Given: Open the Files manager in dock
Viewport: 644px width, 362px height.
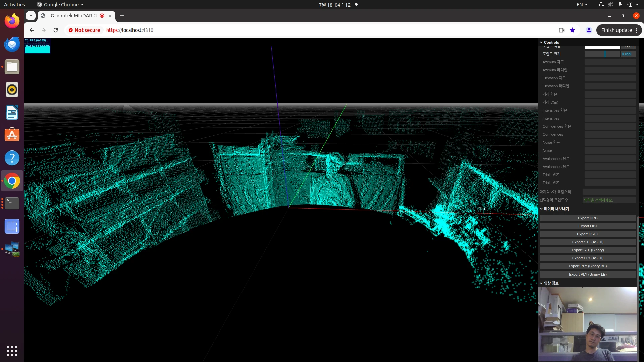Looking at the screenshot, I should tap(12, 67).
